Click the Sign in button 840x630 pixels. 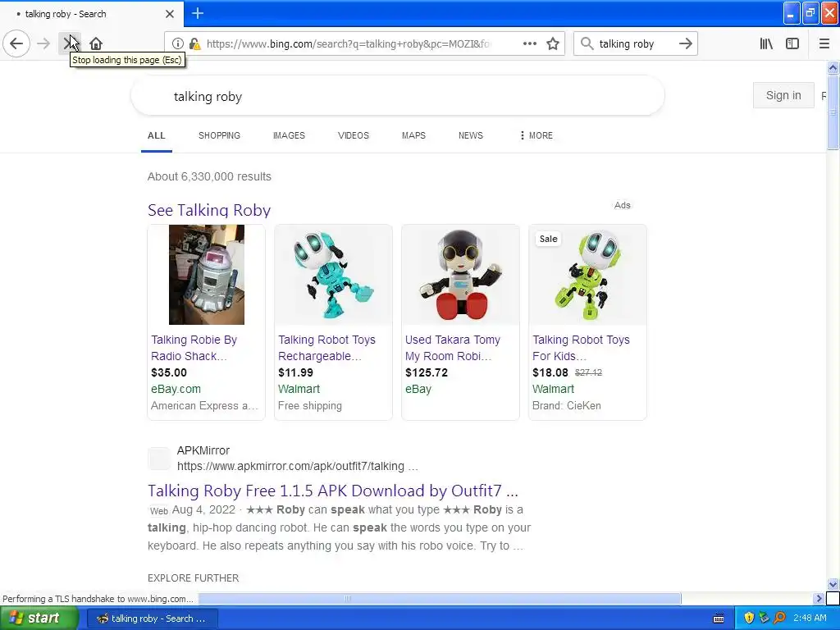pyautogui.click(x=783, y=95)
